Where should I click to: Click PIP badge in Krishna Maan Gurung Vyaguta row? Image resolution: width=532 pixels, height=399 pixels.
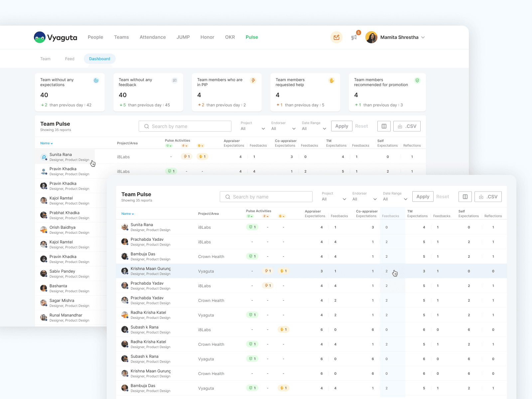[268, 271]
